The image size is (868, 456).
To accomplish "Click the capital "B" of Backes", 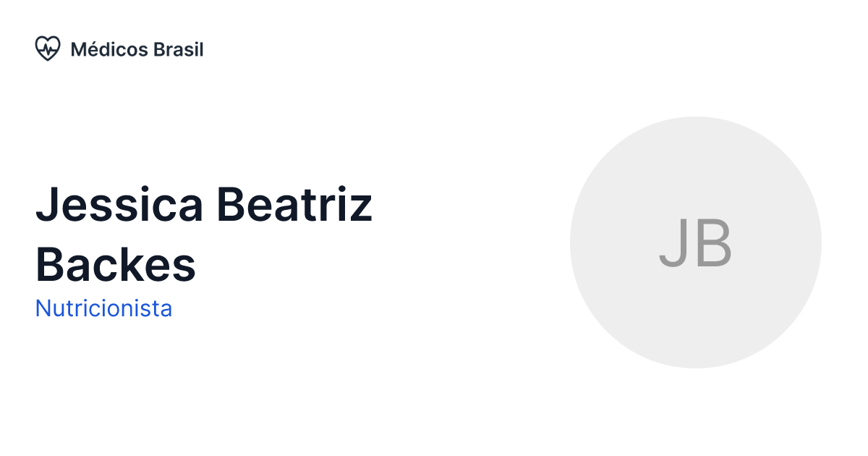I will click(49, 264).
